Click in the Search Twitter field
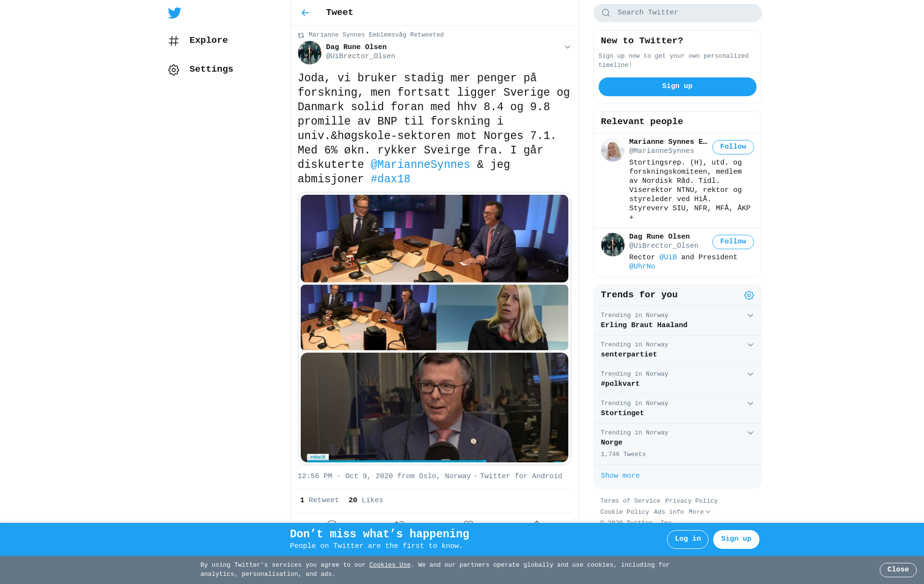This screenshot has height=584, width=924. [x=677, y=13]
